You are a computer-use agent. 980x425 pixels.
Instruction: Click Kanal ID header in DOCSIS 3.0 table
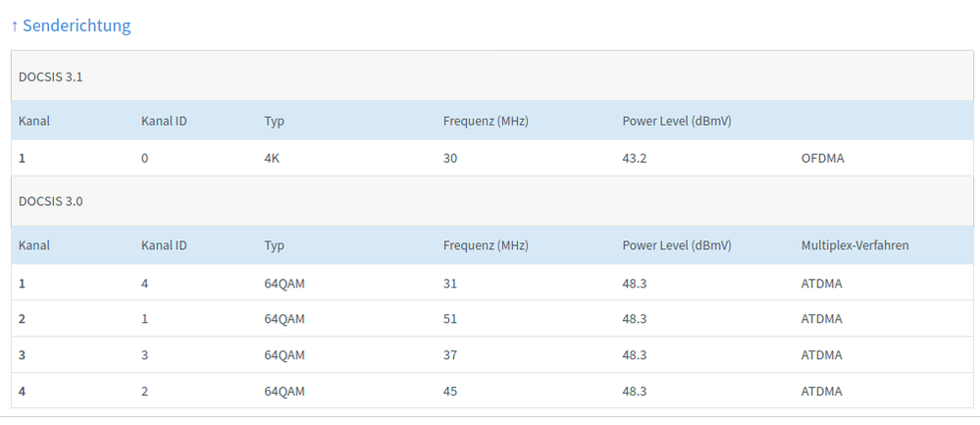[x=164, y=245]
